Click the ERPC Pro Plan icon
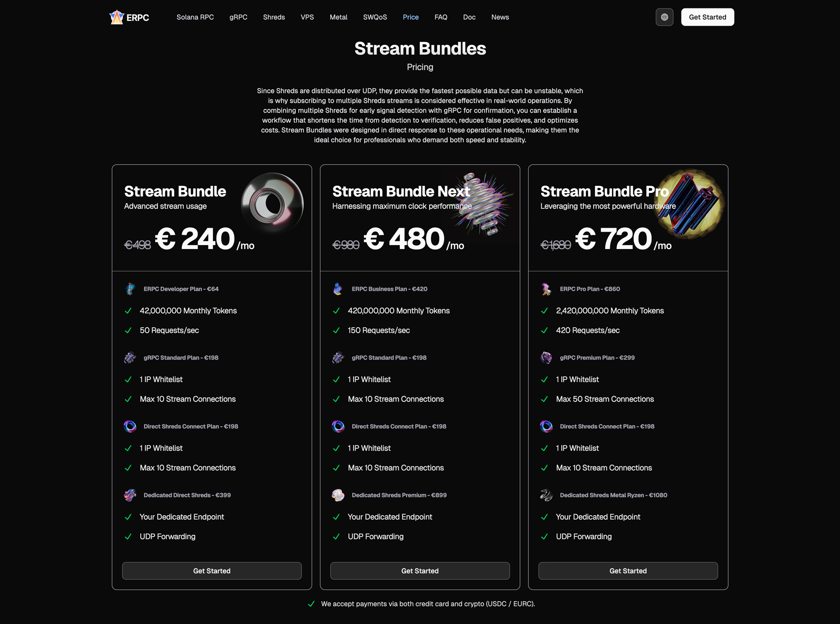 pyautogui.click(x=546, y=289)
